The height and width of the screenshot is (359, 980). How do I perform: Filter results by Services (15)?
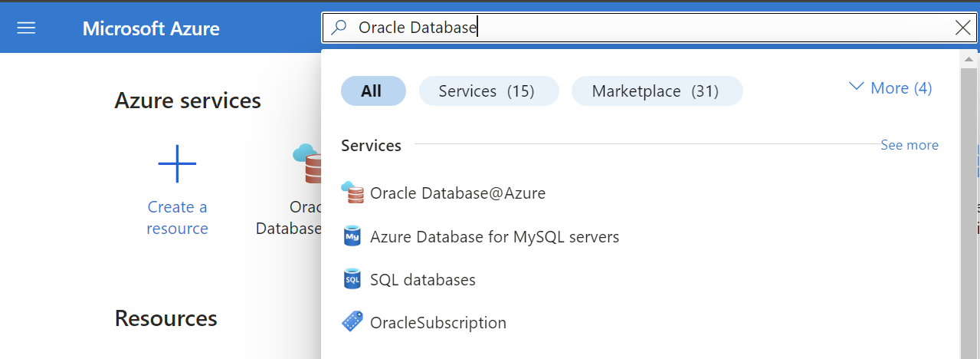pos(488,91)
